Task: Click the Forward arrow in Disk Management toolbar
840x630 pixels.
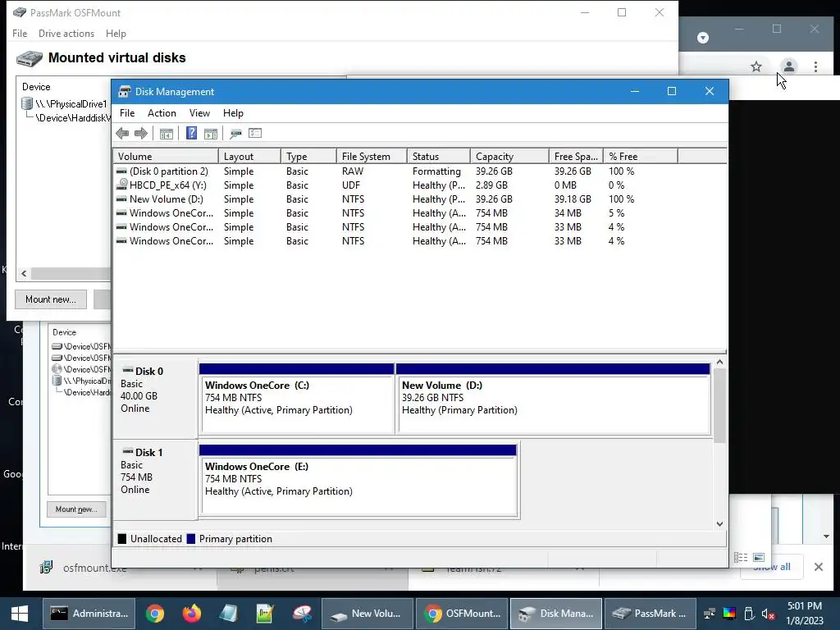Action: tap(141, 134)
